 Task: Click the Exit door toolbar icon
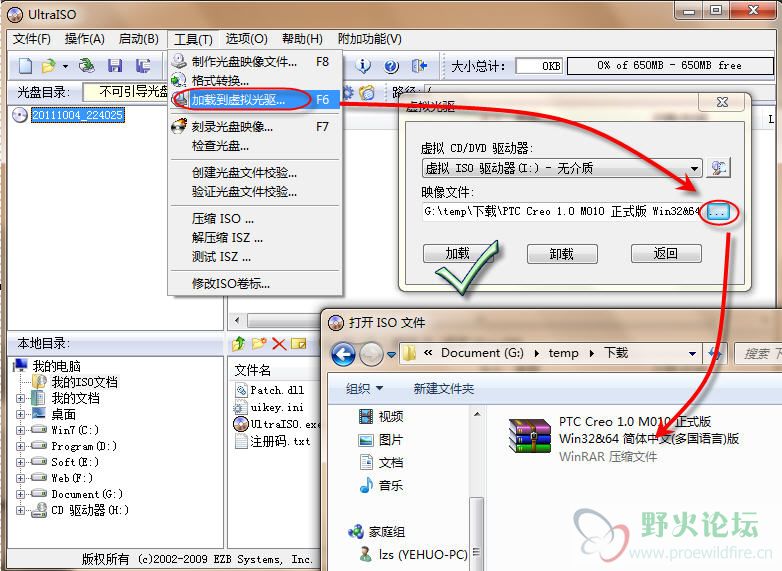tap(419, 65)
